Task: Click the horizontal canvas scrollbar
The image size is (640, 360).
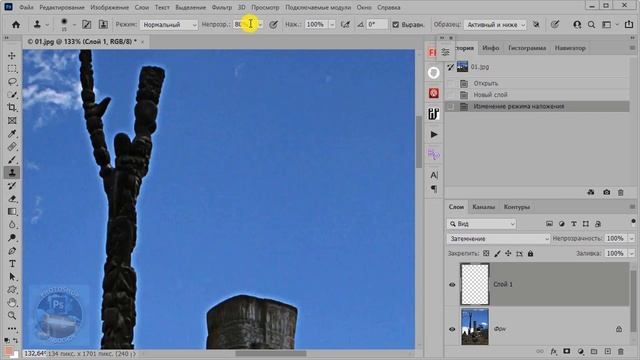Action: click(x=271, y=353)
